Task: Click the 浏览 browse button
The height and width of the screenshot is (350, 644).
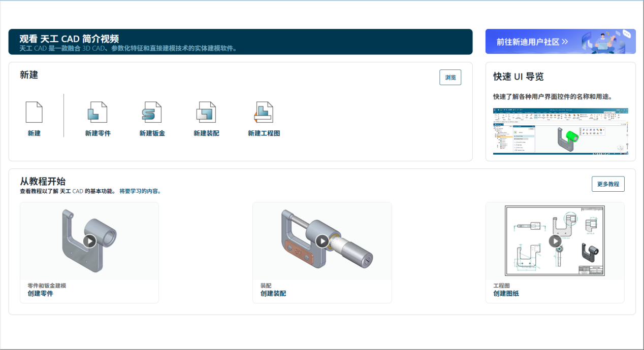Action: 450,78
